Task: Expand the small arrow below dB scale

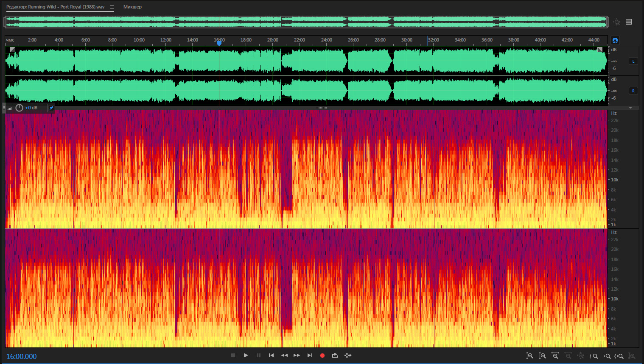Action: pos(630,108)
